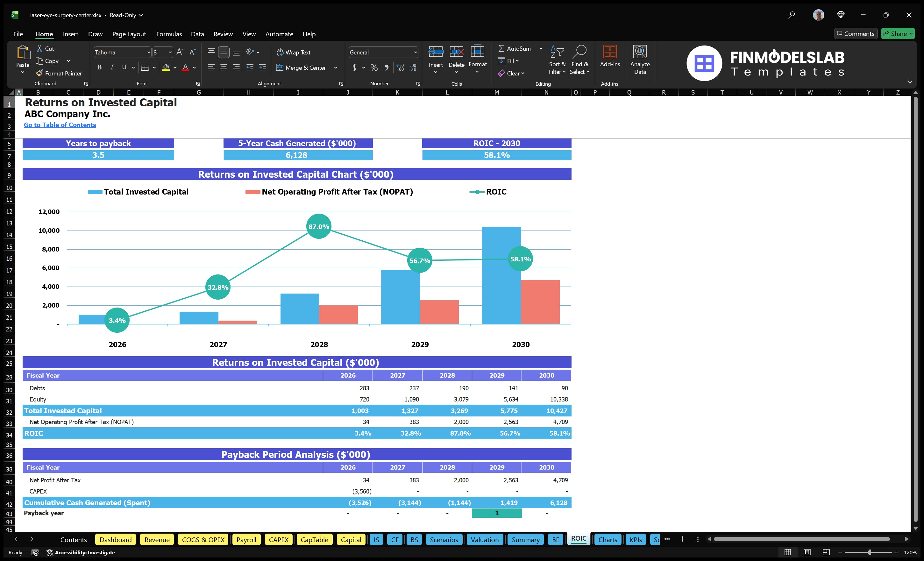Screen dimensions: 924x561
Task: Open the Dashboard sheet tab
Action: (116, 539)
